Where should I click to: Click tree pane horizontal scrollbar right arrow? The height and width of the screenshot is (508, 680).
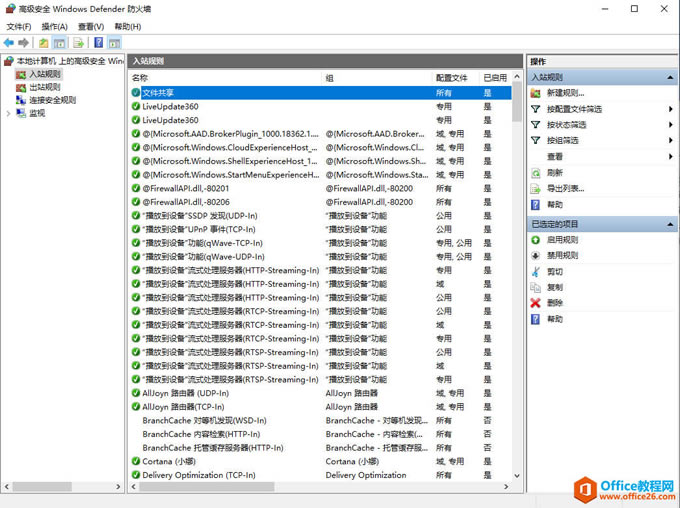(x=118, y=487)
